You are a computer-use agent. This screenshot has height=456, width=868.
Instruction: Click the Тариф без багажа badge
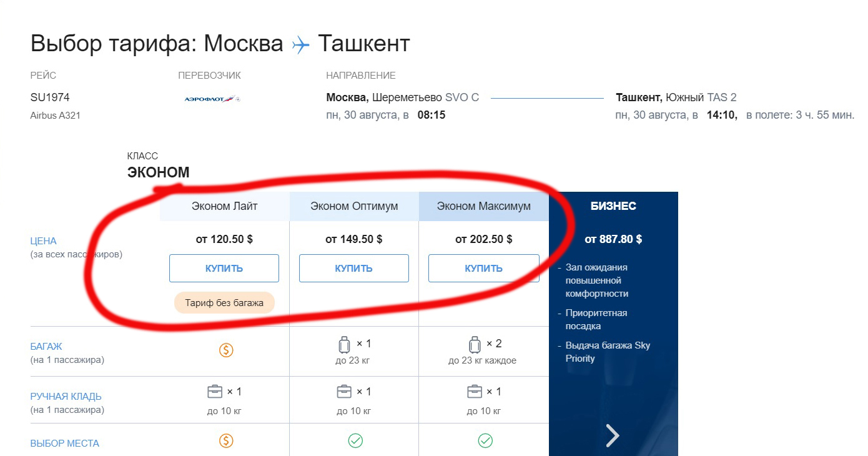coord(224,303)
